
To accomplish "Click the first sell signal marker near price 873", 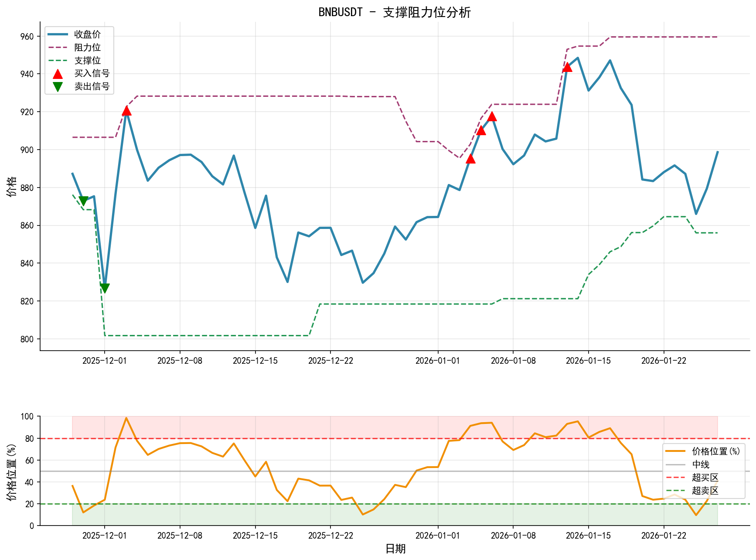I will point(83,201).
